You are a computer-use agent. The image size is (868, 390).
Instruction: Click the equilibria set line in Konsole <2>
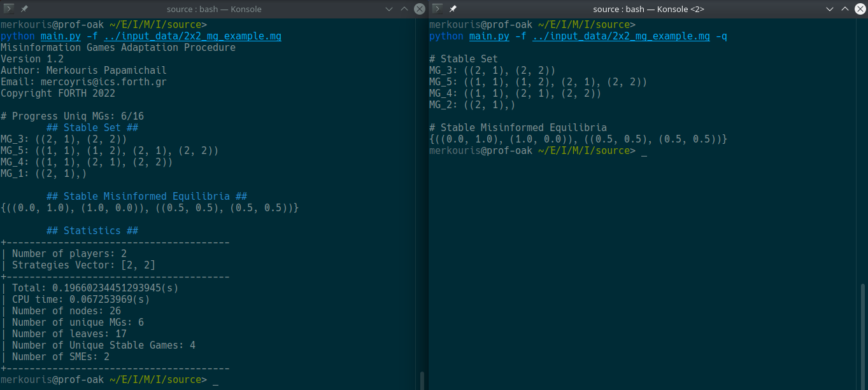pyautogui.click(x=578, y=139)
